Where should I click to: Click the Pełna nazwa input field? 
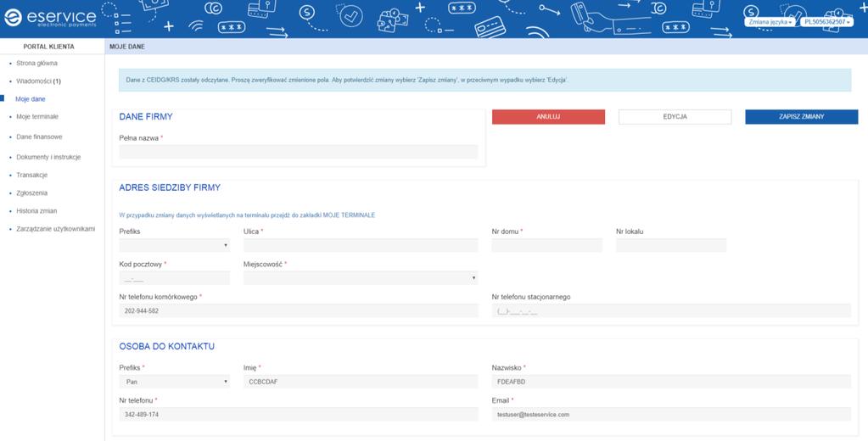pyautogui.click(x=299, y=152)
